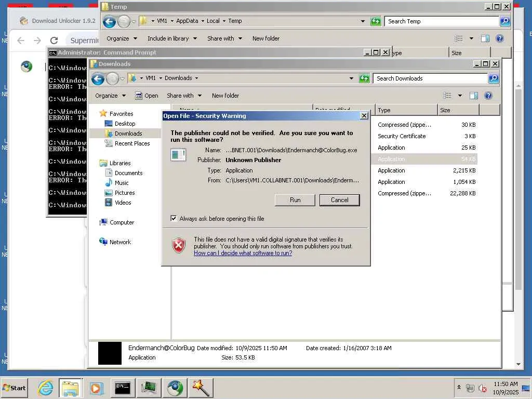Open the Start menu
Viewport: 532px width, 399px height.
click(x=14, y=388)
